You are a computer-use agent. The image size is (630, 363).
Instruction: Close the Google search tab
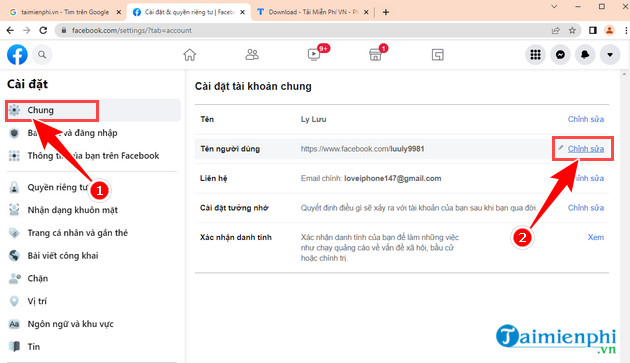[x=119, y=12]
